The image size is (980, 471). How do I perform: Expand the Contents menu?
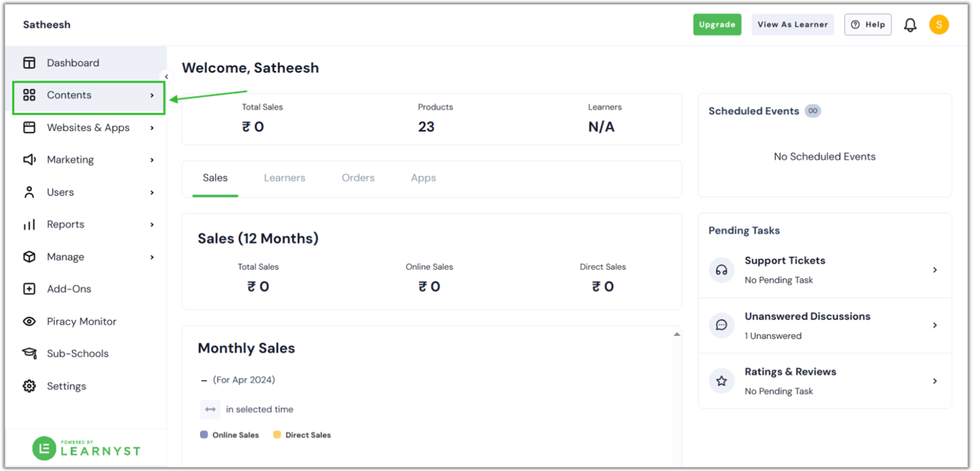151,95
